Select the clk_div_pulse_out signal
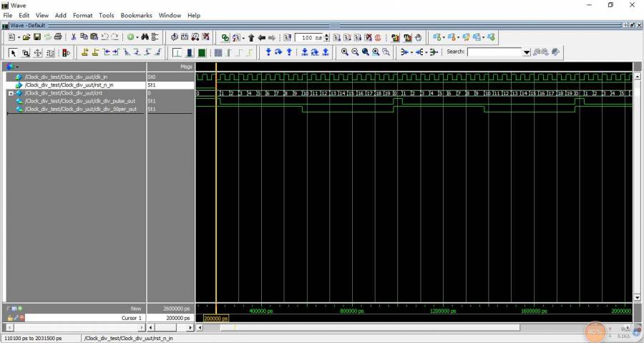Viewport: 644px width, 343px height. click(x=80, y=101)
